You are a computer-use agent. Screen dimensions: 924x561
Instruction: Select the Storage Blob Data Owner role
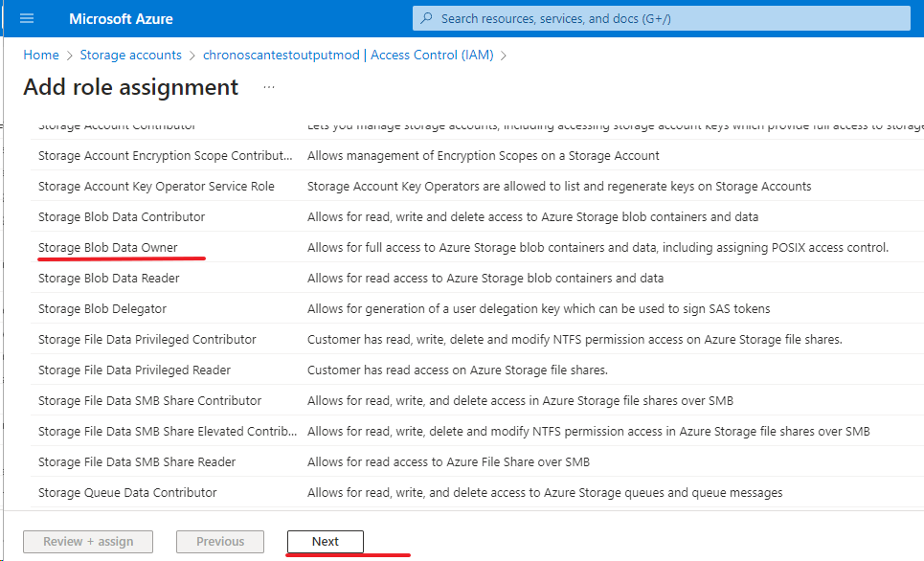point(108,247)
